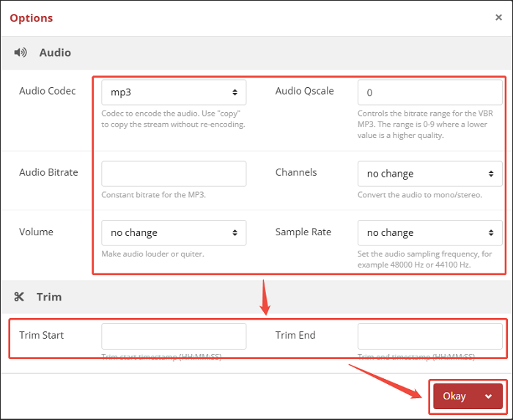The height and width of the screenshot is (420, 513).
Task: Click the Volume label text
Action: pos(37,232)
